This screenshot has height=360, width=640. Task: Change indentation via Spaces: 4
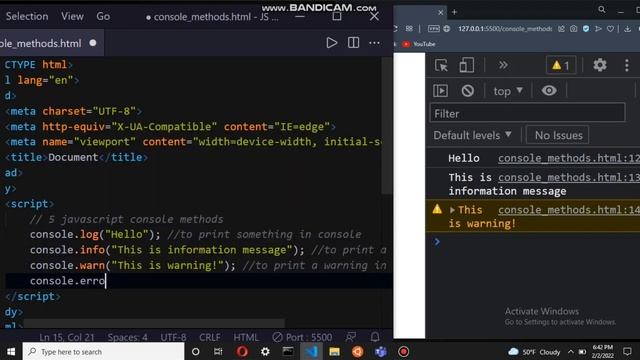pyautogui.click(x=127, y=337)
